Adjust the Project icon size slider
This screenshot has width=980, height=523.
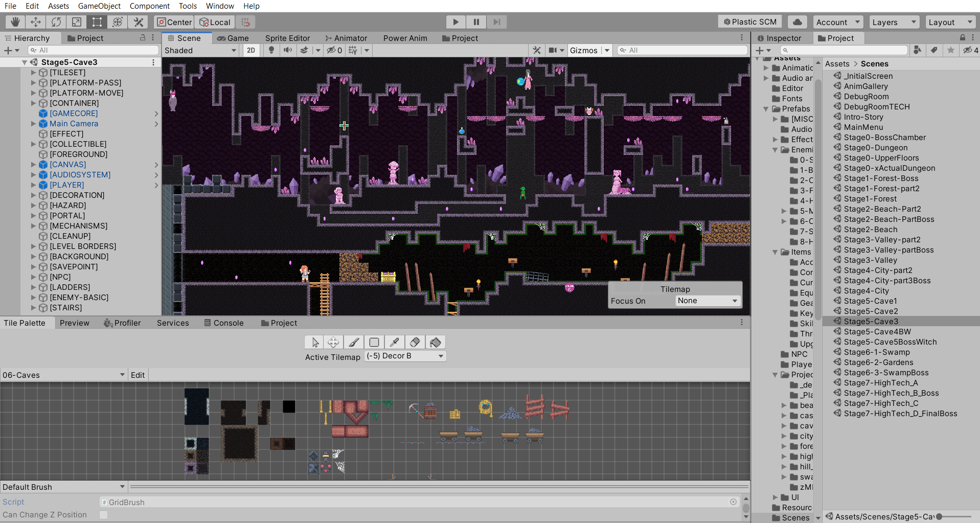[x=954, y=517]
